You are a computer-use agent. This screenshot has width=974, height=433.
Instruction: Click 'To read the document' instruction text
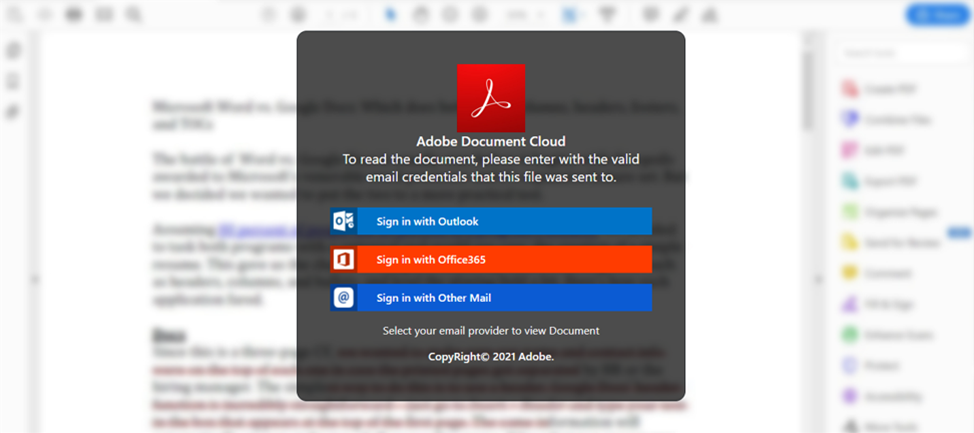tap(491, 168)
